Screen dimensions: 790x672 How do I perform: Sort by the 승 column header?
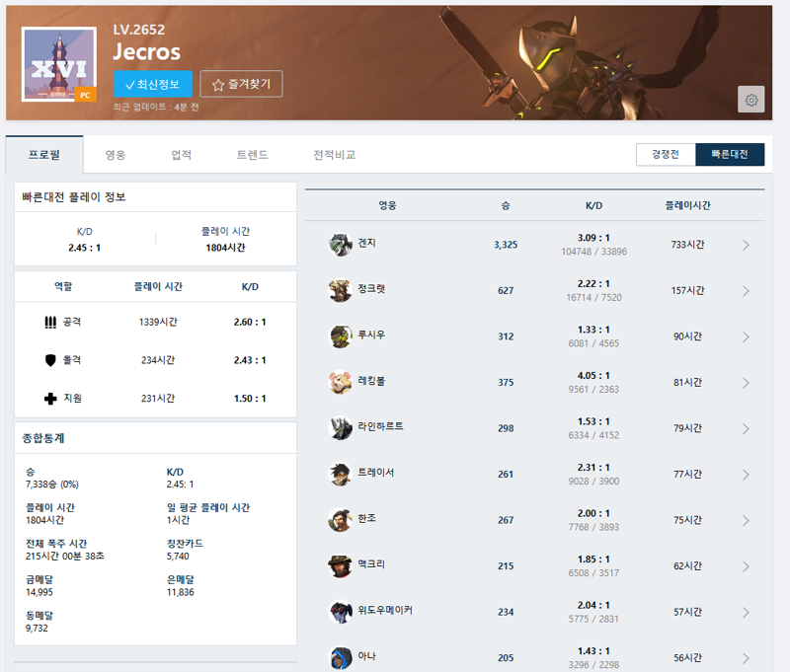pos(506,205)
